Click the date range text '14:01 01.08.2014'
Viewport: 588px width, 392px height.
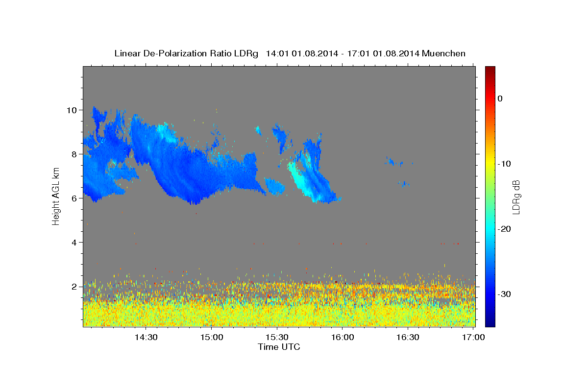tap(301, 53)
